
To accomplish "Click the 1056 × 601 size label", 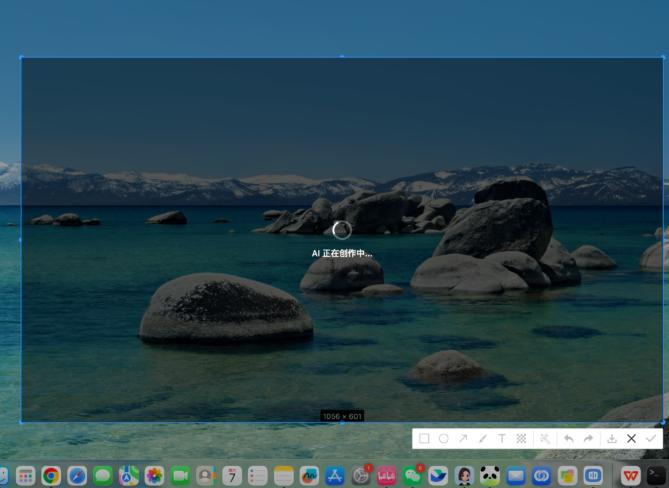I will [342, 416].
